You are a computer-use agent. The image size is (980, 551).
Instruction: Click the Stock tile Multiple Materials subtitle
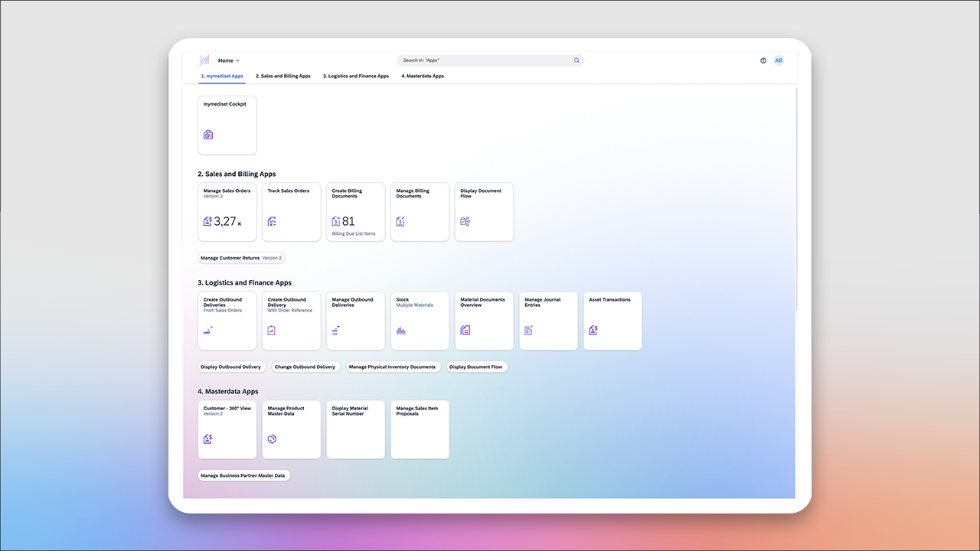point(414,305)
